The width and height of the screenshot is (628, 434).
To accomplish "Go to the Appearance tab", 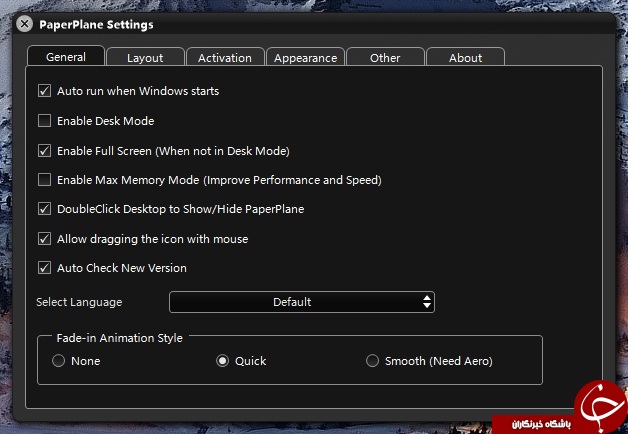I will click(x=305, y=58).
